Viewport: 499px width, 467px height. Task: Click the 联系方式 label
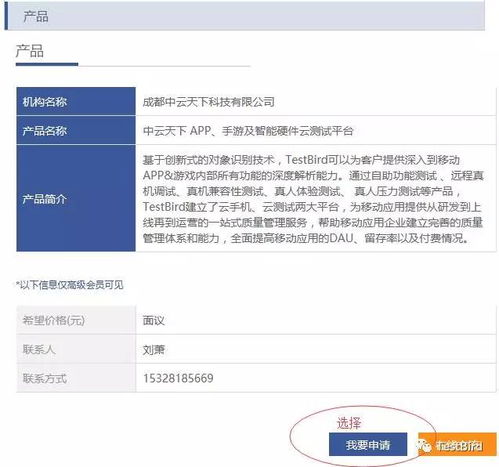[45, 378]
